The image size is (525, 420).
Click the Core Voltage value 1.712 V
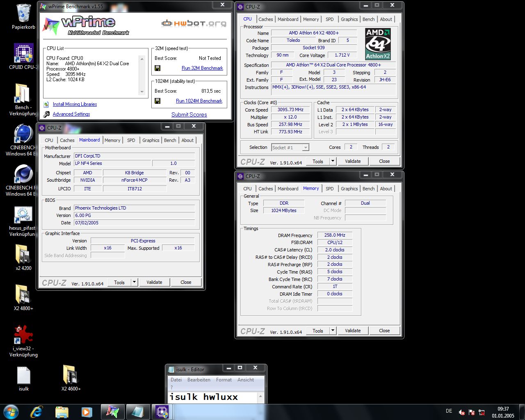[342, 55]
